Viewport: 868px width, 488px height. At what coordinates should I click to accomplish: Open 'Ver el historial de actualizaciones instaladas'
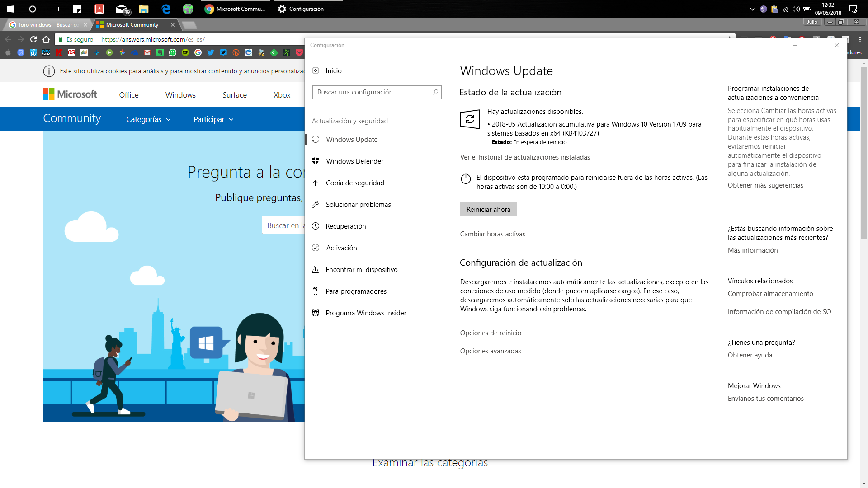(525, 157)
